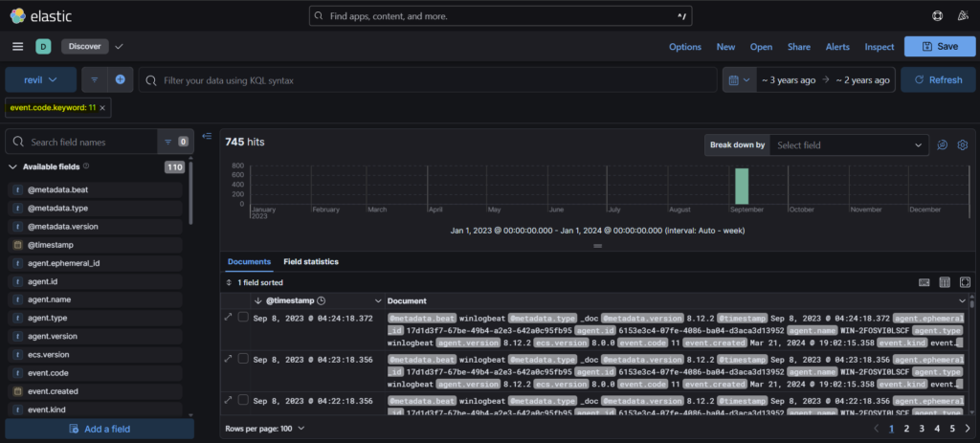Tick the checkbox for the 04:24:18.372 document

pos(243,317)
